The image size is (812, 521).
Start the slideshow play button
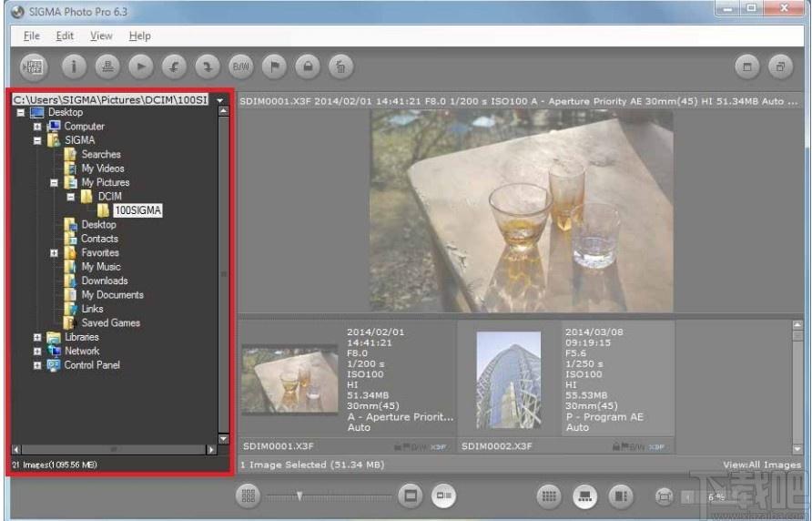[140, 66]
